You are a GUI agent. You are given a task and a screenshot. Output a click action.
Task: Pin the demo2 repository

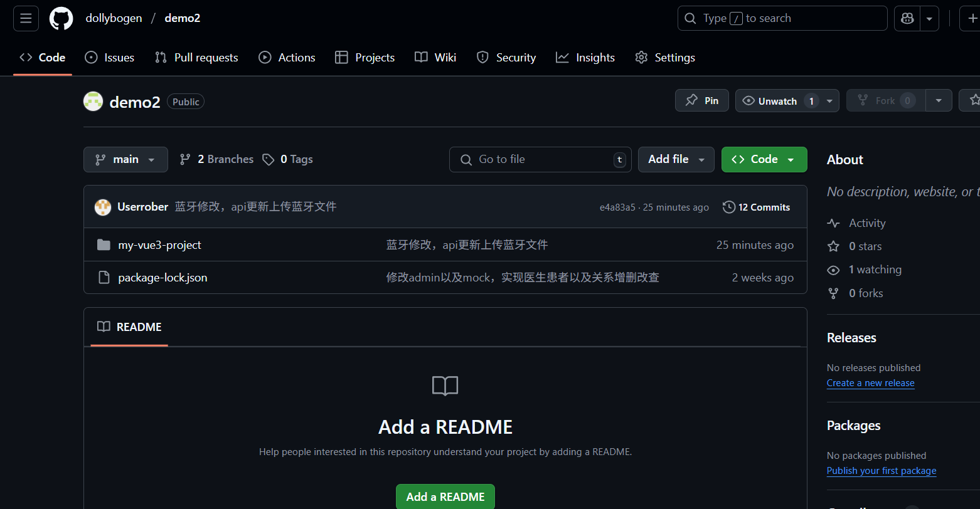pyautogui.click(x=701, y=101)
